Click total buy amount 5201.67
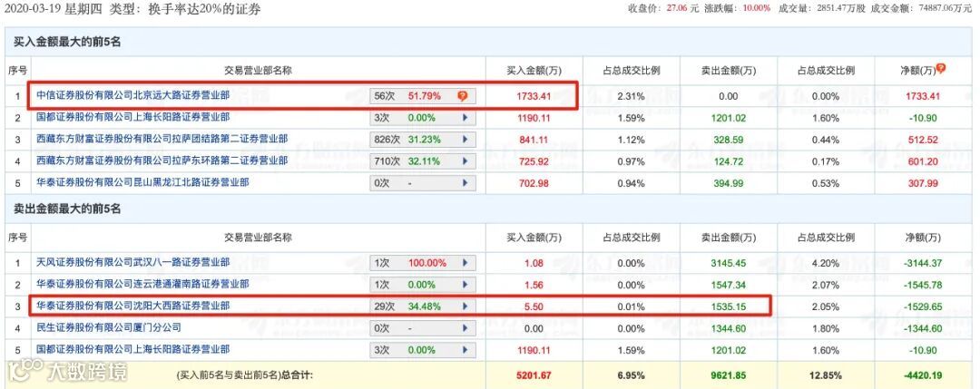980x389 pixels. pyautogui.click(x=534, y=376)
